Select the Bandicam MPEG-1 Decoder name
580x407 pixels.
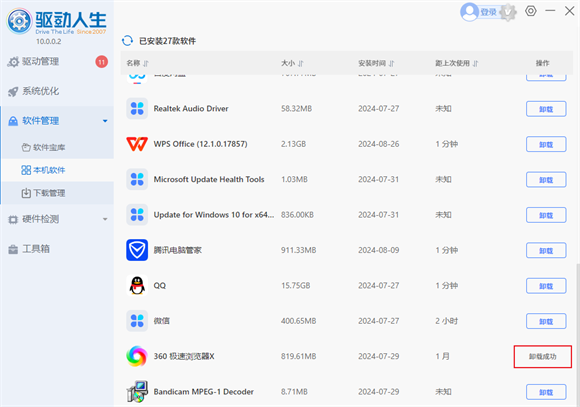coord(203,391)
